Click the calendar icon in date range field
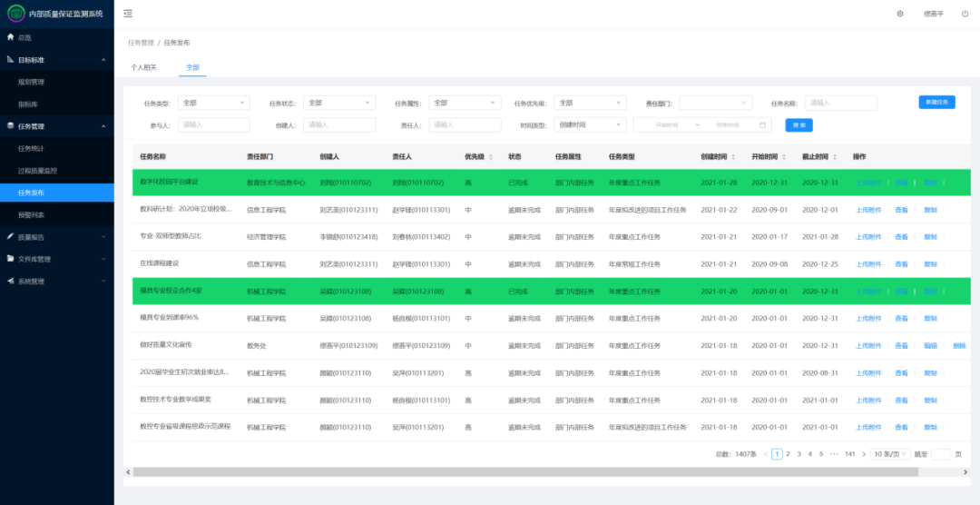Viewport: 980px width, 505px height. (x=763, y=125)
